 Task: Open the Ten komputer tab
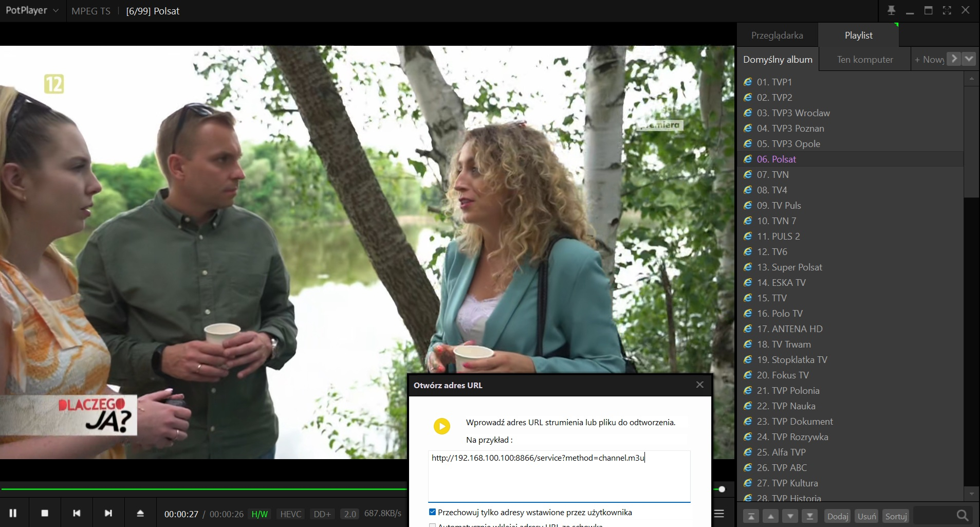click(x=865, y=59)
